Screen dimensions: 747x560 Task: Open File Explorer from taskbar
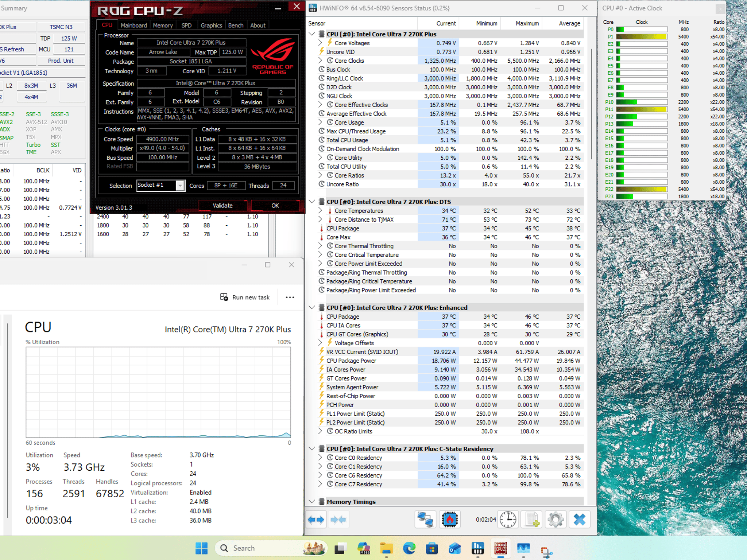pyautogui.click(x=386, y=548)
